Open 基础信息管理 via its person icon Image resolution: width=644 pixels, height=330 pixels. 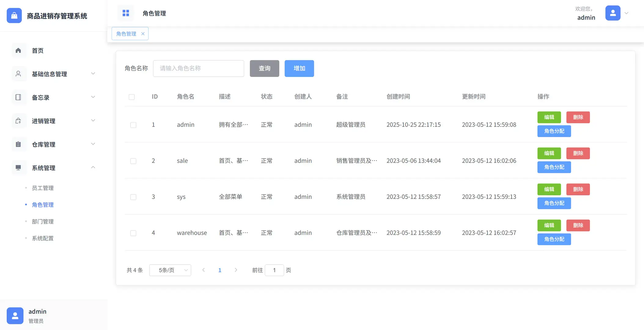18,74
